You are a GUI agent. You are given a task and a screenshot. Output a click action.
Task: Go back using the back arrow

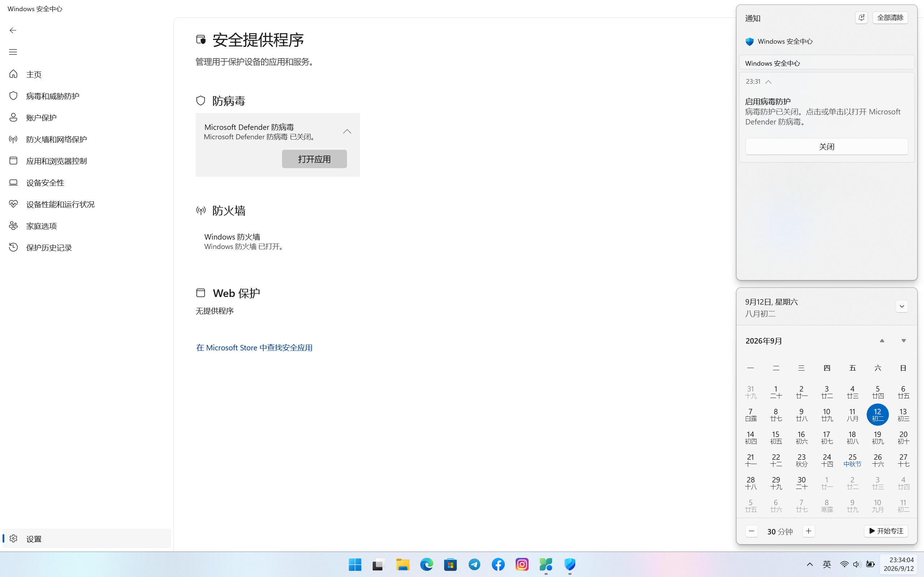tap(13, 30)
